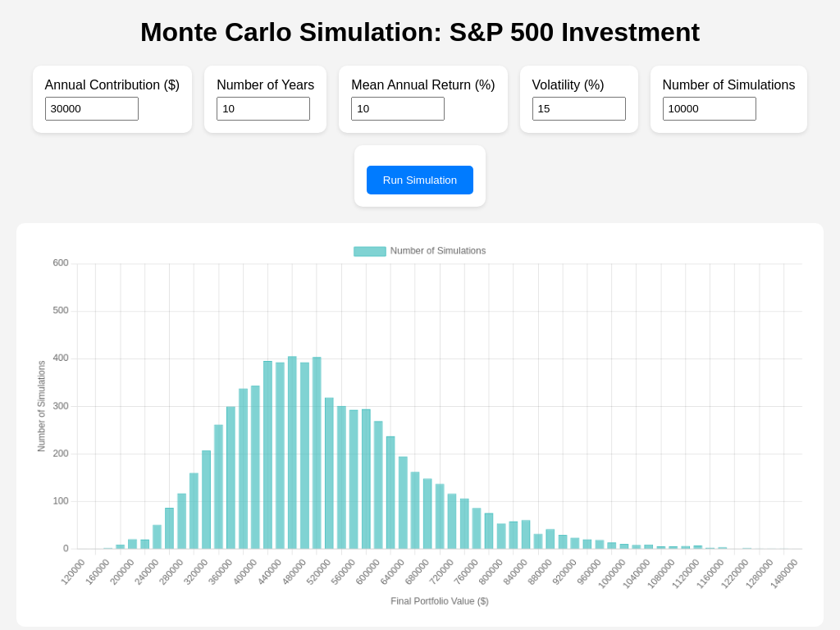Click the leftmost small bar near 160000

(107, 546)
